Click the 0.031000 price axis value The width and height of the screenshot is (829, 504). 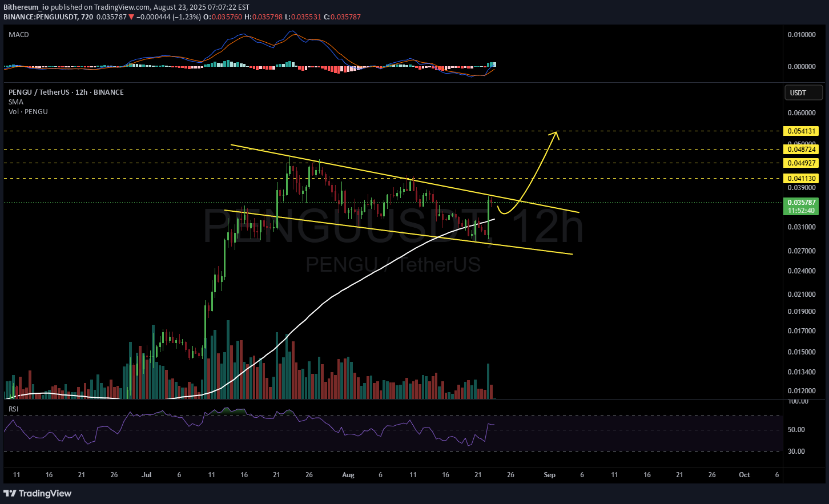click(x=802, y=227)
